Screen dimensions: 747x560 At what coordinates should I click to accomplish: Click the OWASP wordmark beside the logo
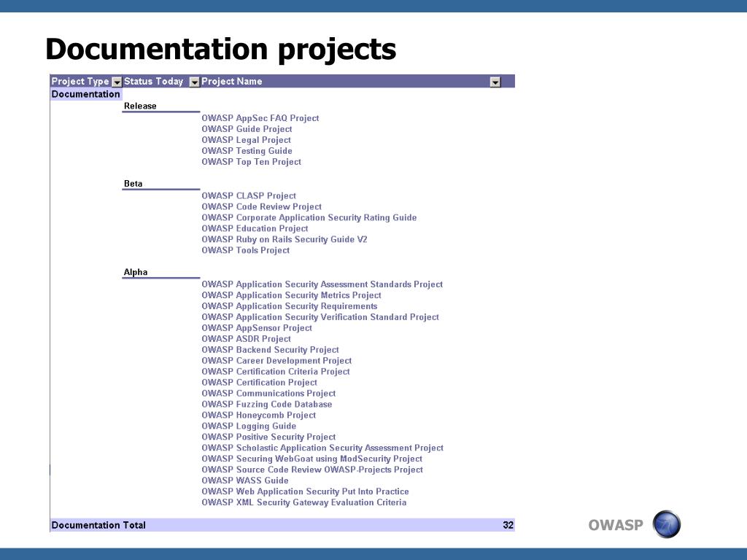[x=616, y=525]
